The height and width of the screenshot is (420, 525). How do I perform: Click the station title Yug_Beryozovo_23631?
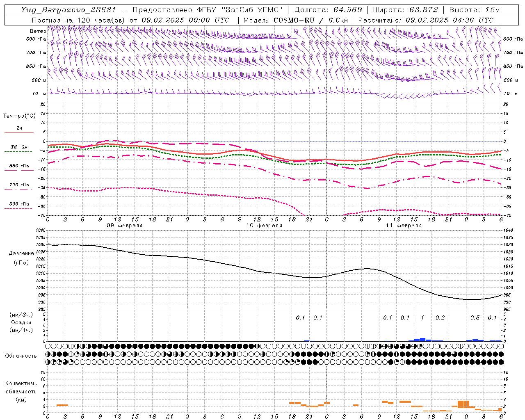click(x=68, y=10)
